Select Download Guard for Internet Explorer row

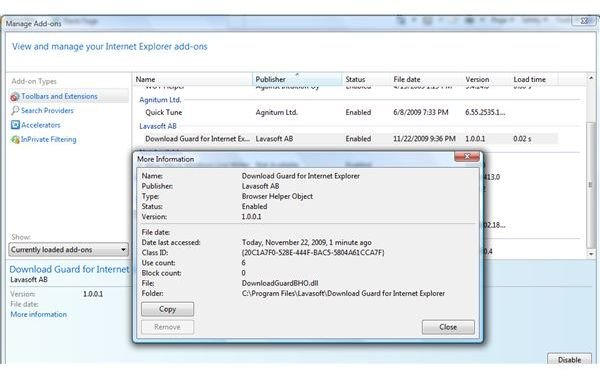coord(346,139)
